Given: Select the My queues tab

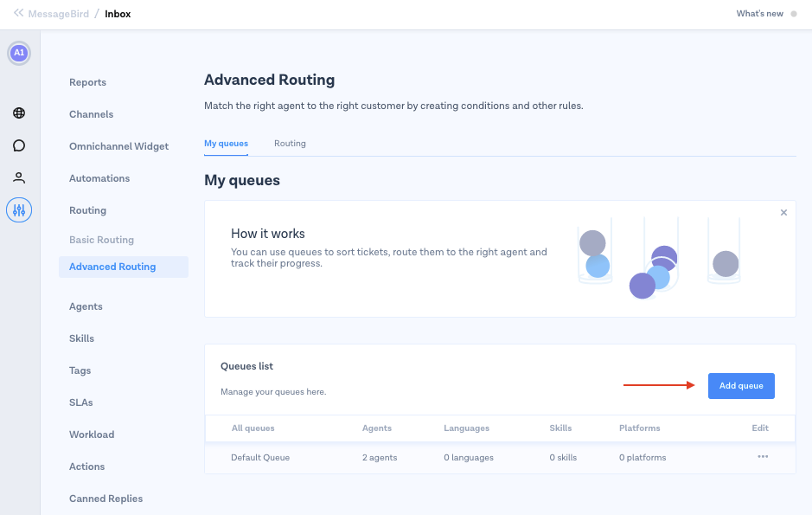Looking at the screenshot, I should coord(226,144).
